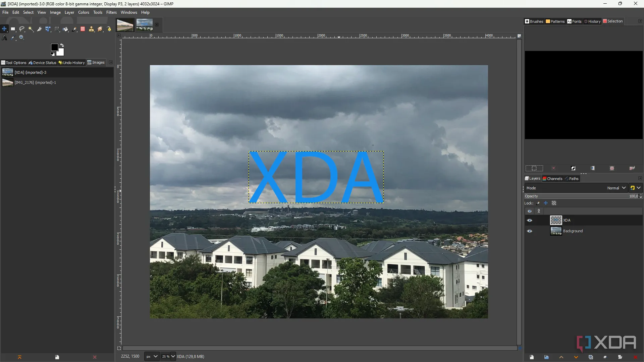Open the Undo History tab
The image size is (644, 362).
point(72,63)
